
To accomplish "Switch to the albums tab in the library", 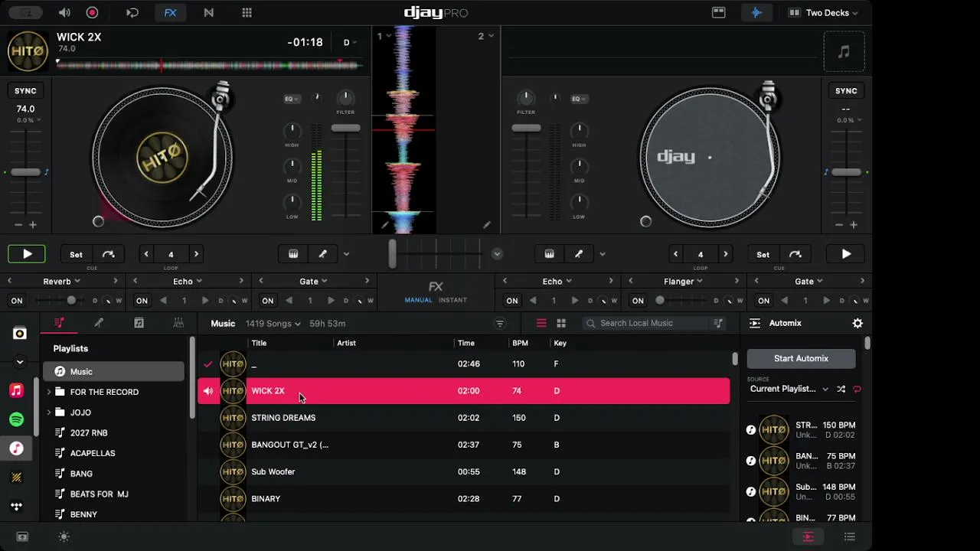I will pyautogui.click(x=139, y=323).
